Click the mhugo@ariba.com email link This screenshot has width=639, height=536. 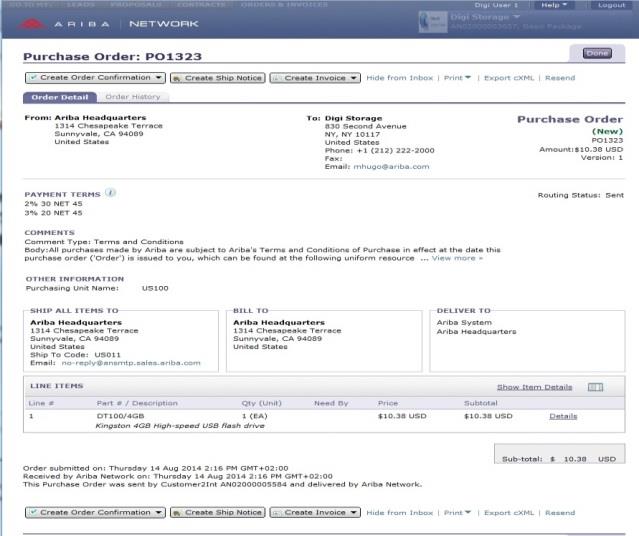point(391,167)
